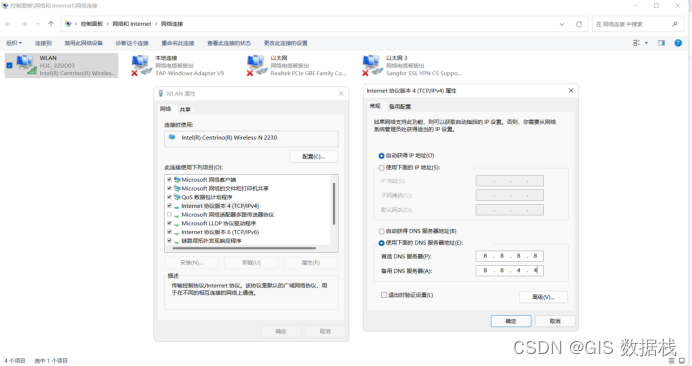Open the 网络 tab in WLAN 属性

point(165,109)
